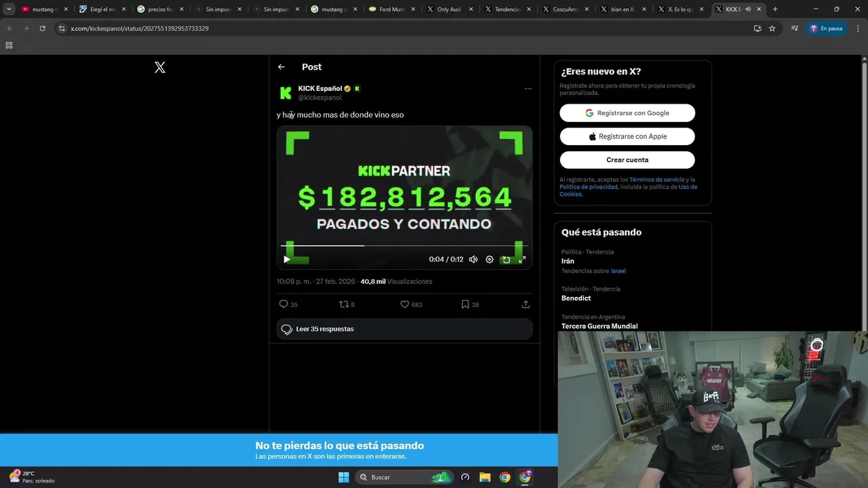The image size is (868, 488).
Task: Open the apps grid in bookmarks bar
Action: (9, 45)
